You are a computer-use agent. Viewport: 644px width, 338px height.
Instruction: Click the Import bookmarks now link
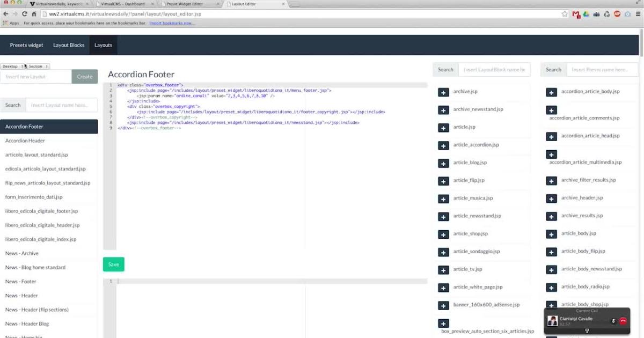click(x=172, y=23)
